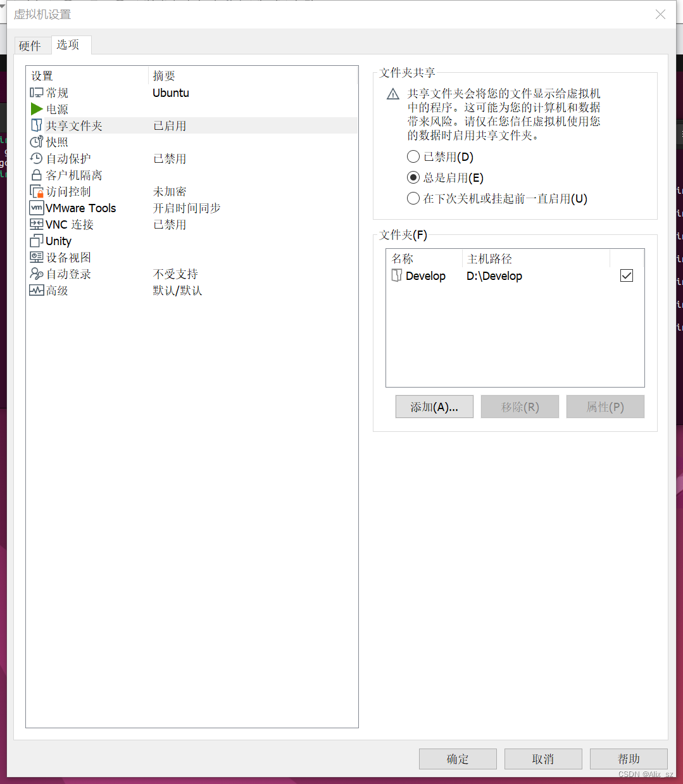The width and height of the screenshot is (683, 784).
Task: Click the 自动保护 autoprotect clock icon
Action: coord(37,158)
